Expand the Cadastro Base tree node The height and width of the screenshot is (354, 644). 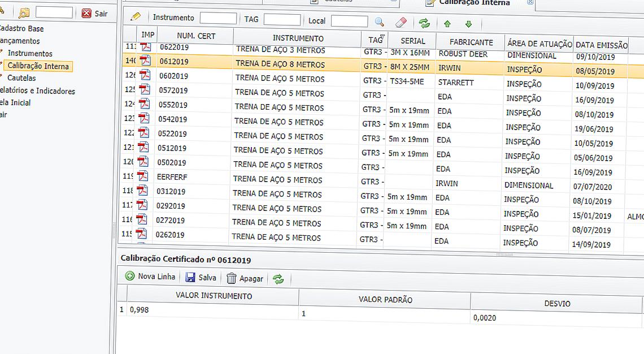21,28
